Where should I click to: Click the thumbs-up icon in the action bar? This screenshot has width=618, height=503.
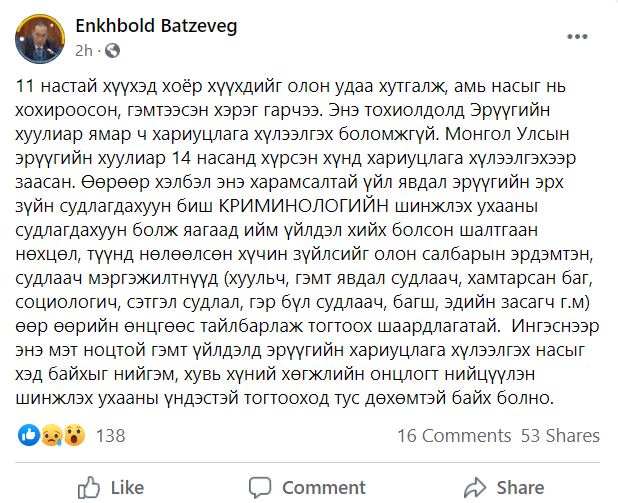point(89,487)
